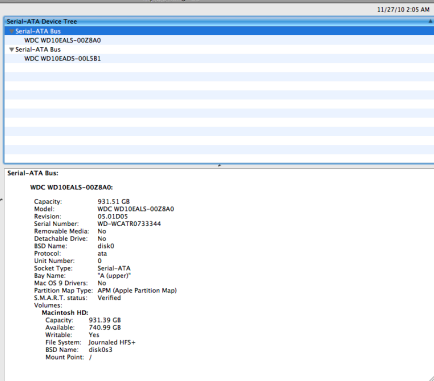Click the 11/27/10 2:05 AM timestamp
434x381 pixels.
403,10
